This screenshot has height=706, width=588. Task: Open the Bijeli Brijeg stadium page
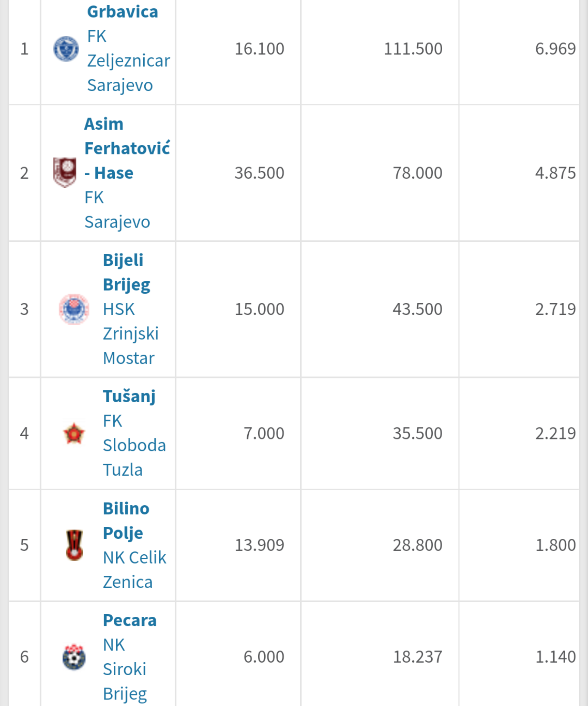point(126,272)
